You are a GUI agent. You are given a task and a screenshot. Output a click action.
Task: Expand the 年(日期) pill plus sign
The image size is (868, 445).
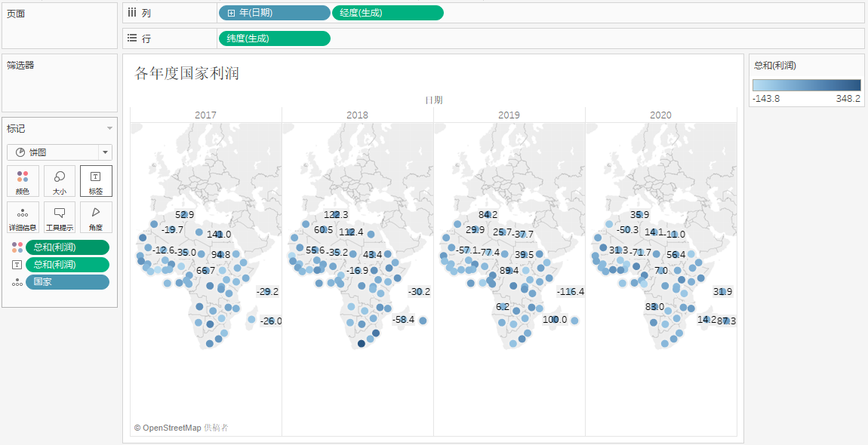pyautogui.click(x=231, y=13)
